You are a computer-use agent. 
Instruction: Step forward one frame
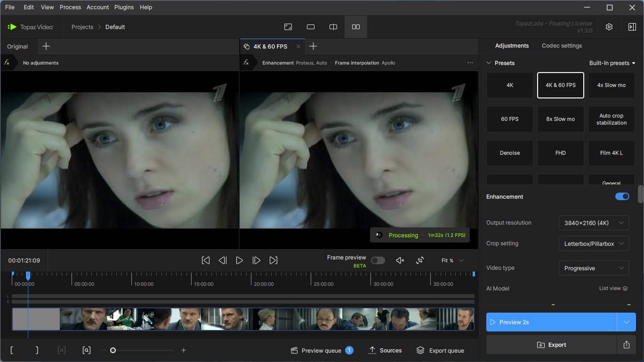(257, 260)
